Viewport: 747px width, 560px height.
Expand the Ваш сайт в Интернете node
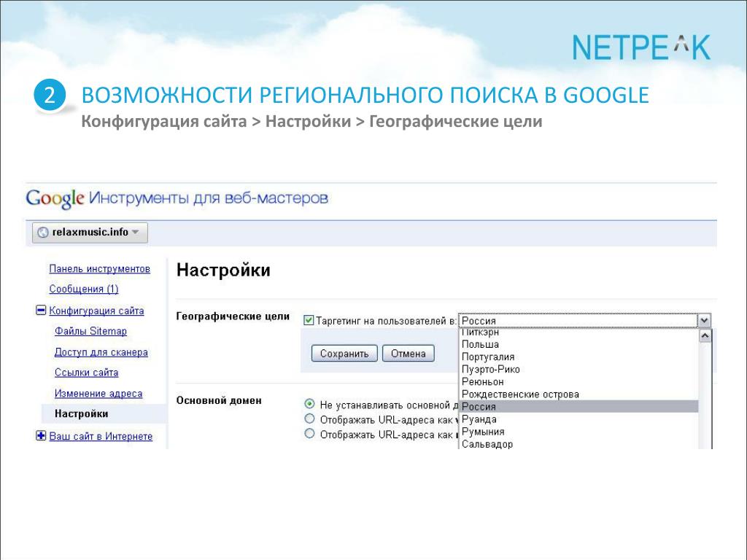(x=41, y=436)
